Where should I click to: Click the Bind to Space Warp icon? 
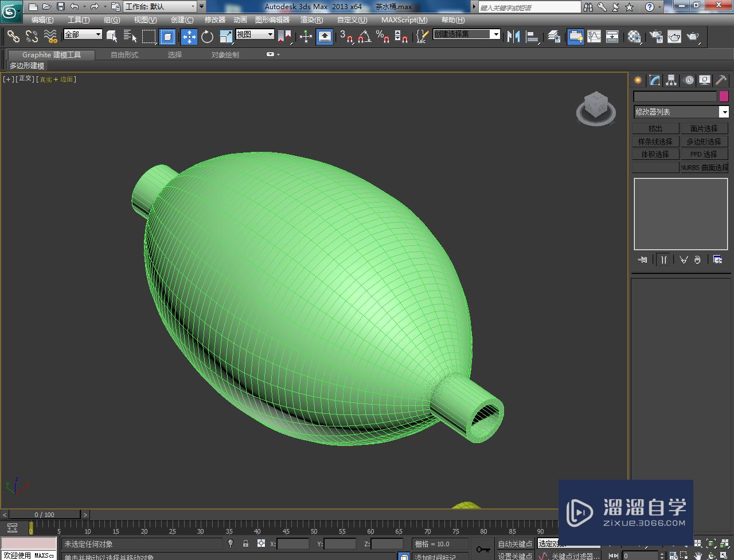tap(50, 36)
